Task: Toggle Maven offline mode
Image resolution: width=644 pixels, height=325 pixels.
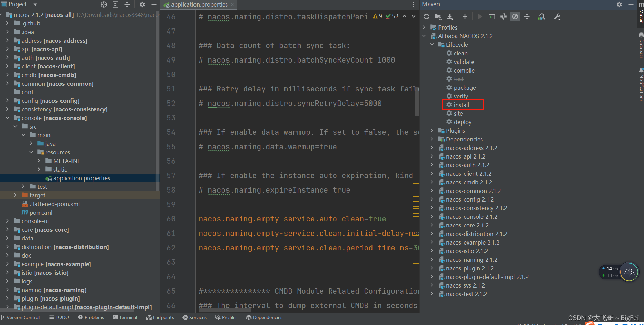Action: pos(503,17)
